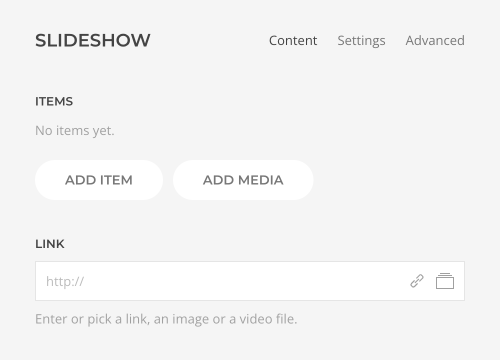Click the 'Enter or pick a link' hint
The width and height of the screenshot is (500, 360).
click(166, 319)
